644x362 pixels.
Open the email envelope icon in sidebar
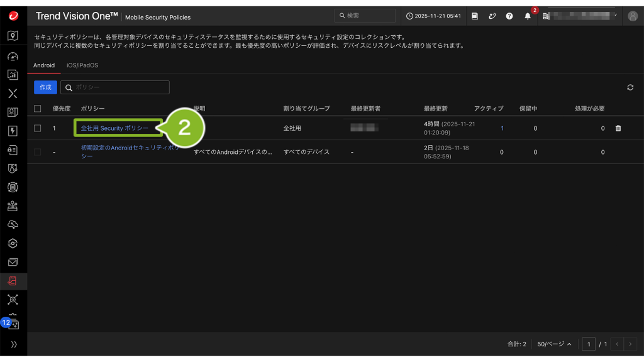point(13,262)
